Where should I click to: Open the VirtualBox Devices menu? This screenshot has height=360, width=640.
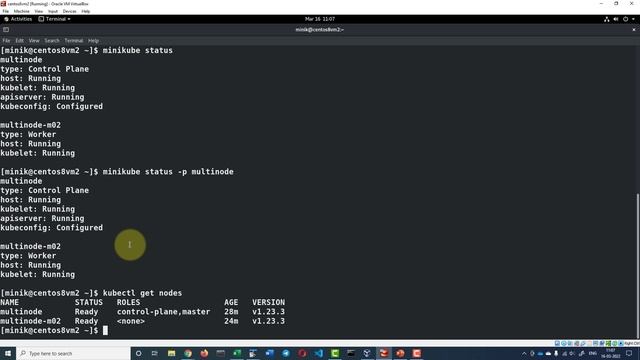point(69,11)
